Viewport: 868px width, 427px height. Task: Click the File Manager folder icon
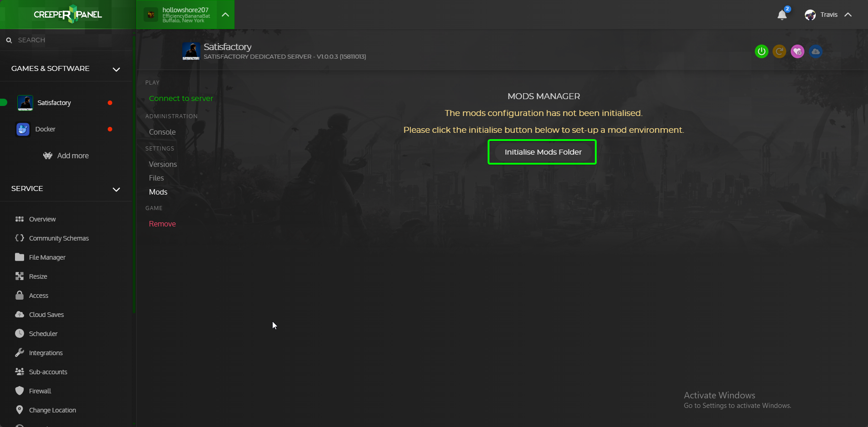click(x=20, y=257)
